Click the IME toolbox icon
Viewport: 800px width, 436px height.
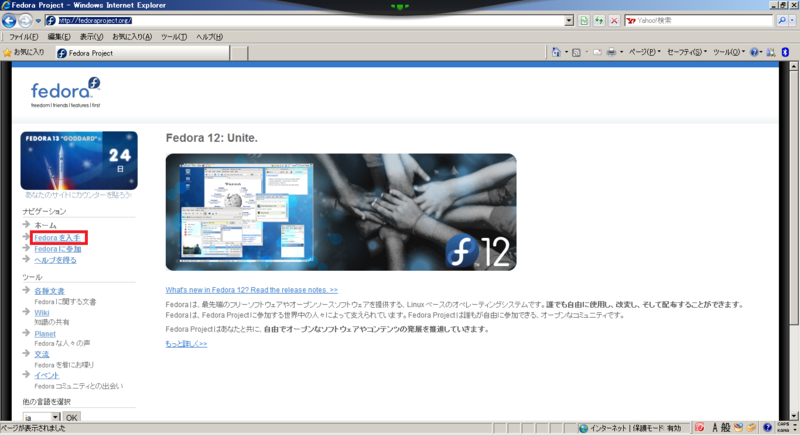[751, 427]
